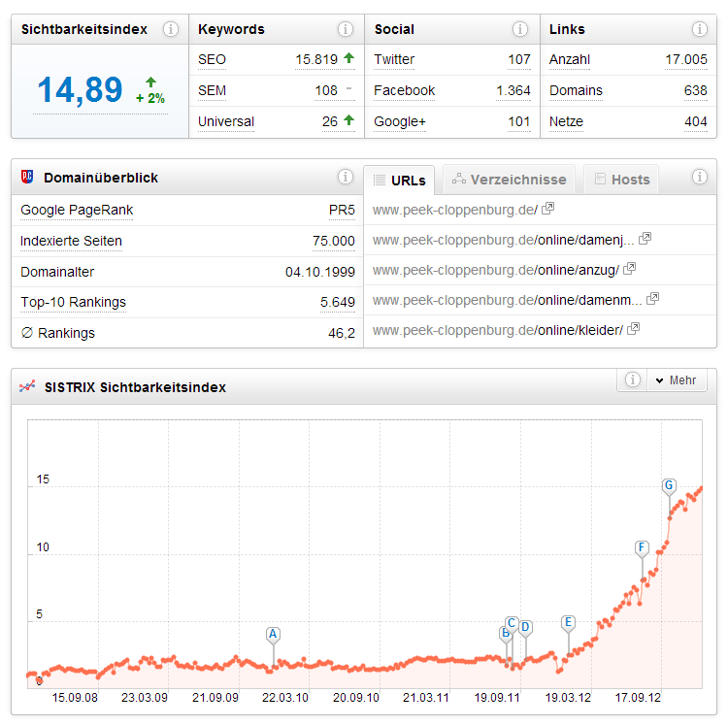Viewport: 728px width, 726px height.
Task: Click the Indexierte Seiten link
Action: (x=71, y=241)
